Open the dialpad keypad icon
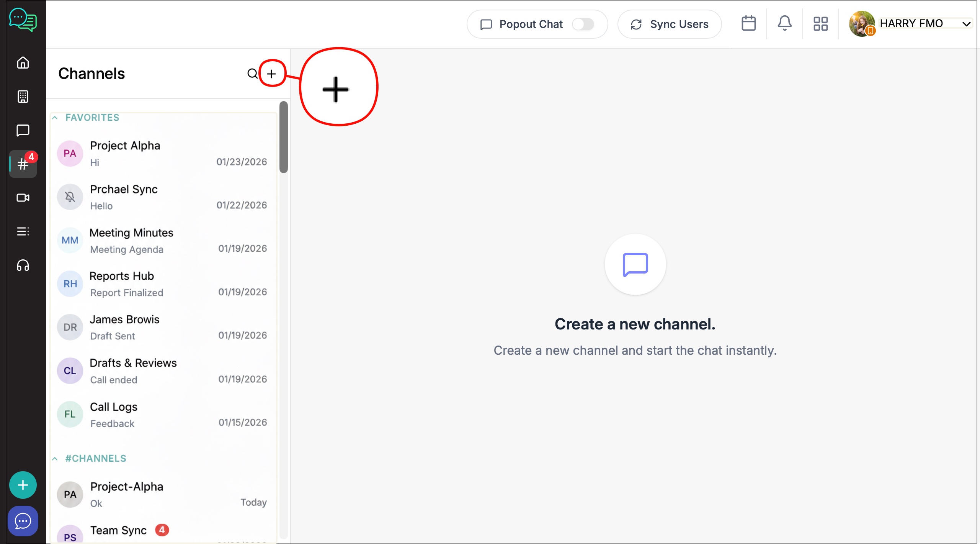The height and width of the screenshot is (544, 980). (23, 97)
